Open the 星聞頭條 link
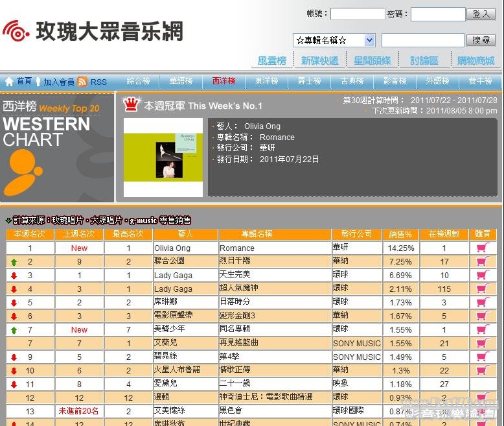 372,60
